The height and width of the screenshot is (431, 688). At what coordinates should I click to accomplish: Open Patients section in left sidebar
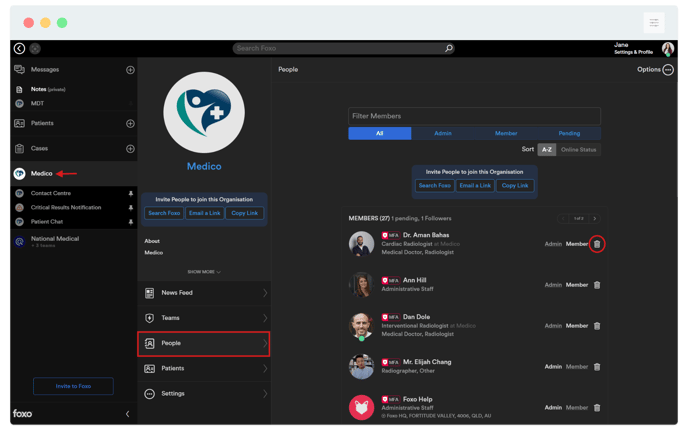tap(42, 123)
